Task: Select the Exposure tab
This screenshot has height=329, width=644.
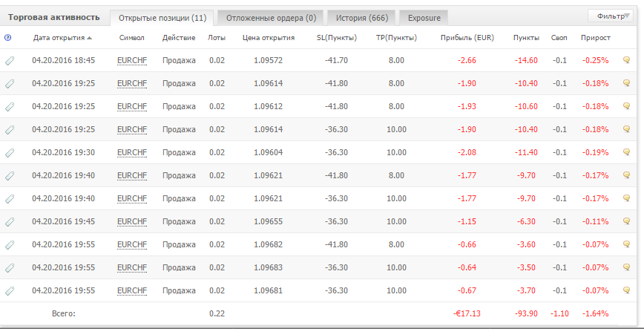Action: [424, 18]
